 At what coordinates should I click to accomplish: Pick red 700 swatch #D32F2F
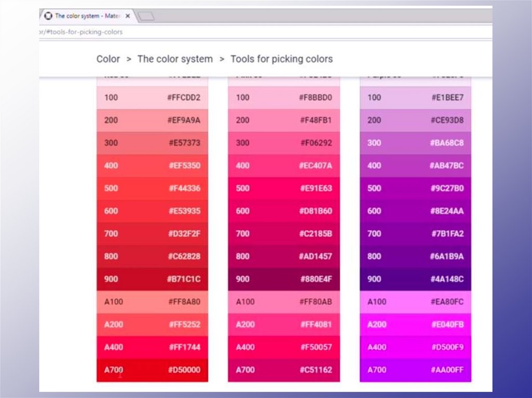[152, 234]
